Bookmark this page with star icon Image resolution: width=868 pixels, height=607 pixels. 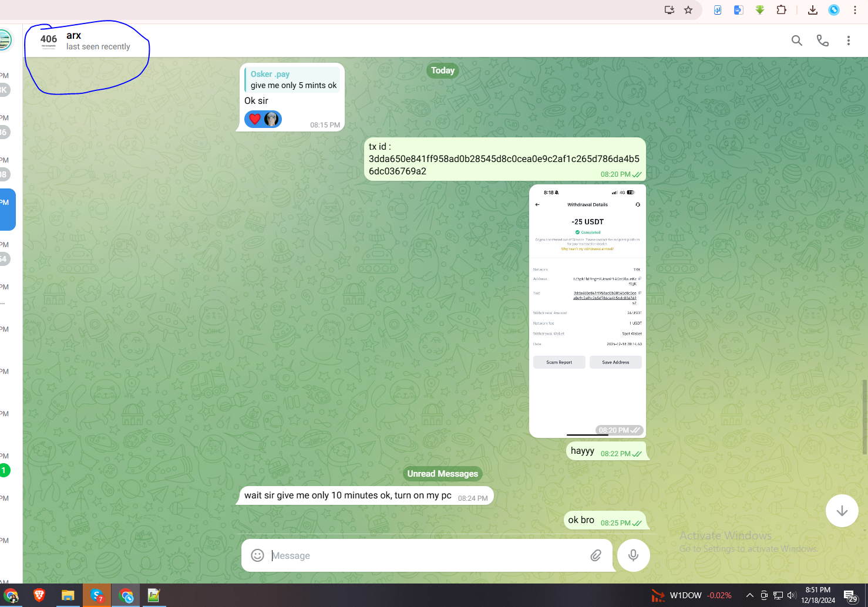[x=688, y=10]
